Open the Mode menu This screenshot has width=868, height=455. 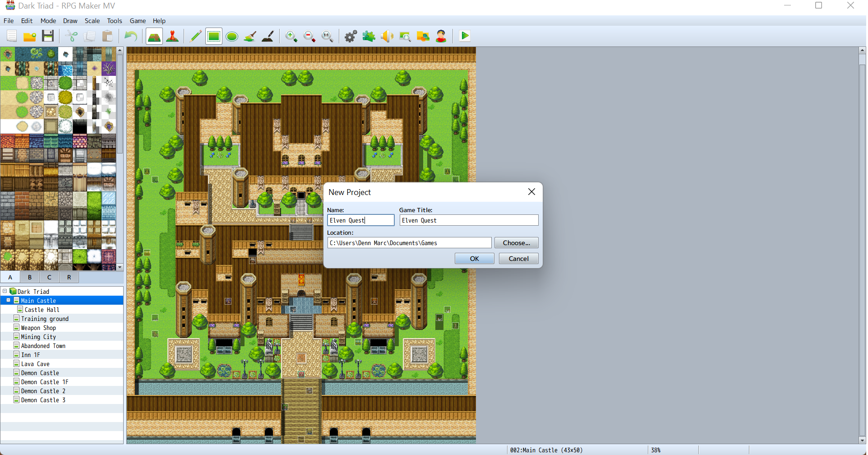click(48, 21)
